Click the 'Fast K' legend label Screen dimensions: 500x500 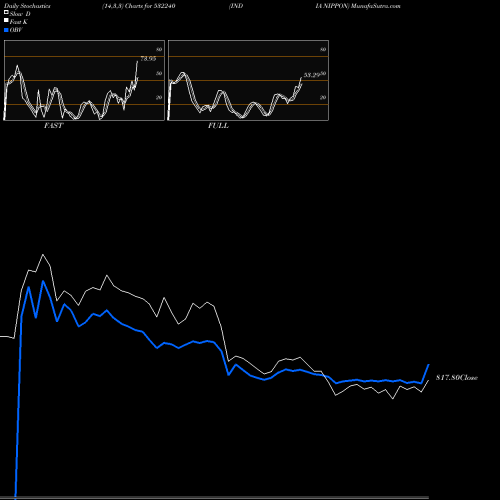tap(19, 22)
